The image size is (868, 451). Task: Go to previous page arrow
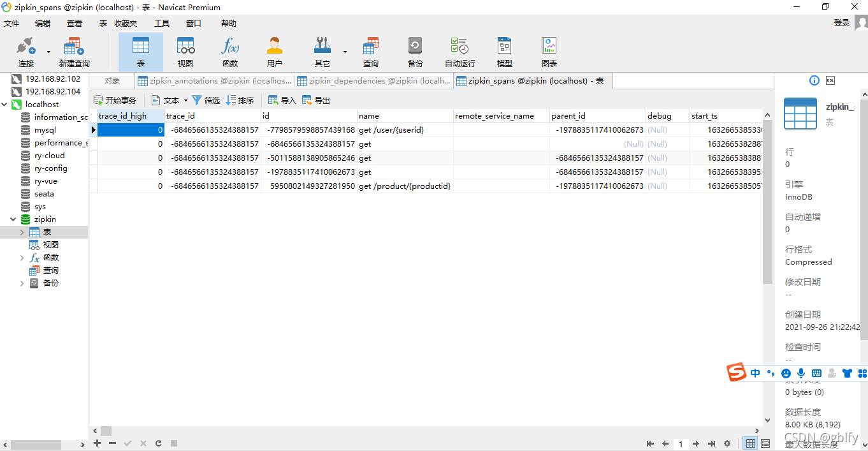pyautogui.click(x=665, y=443)
